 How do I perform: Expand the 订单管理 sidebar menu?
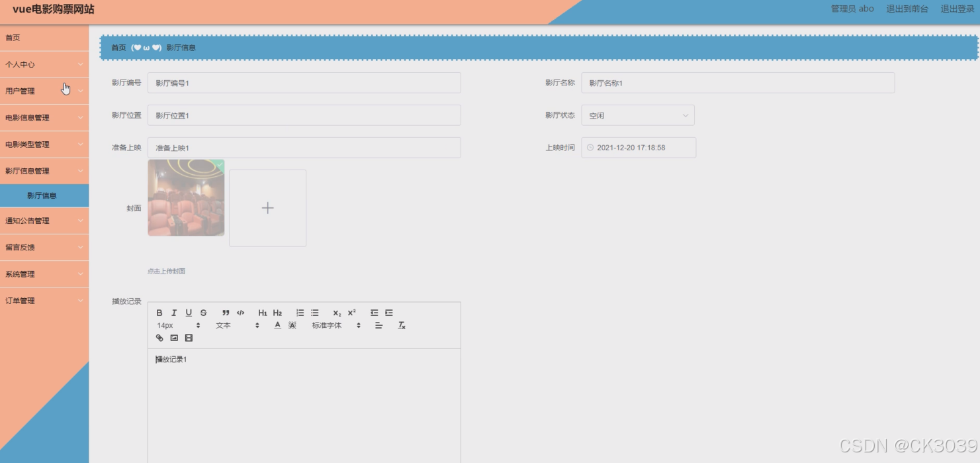[44, 300]
